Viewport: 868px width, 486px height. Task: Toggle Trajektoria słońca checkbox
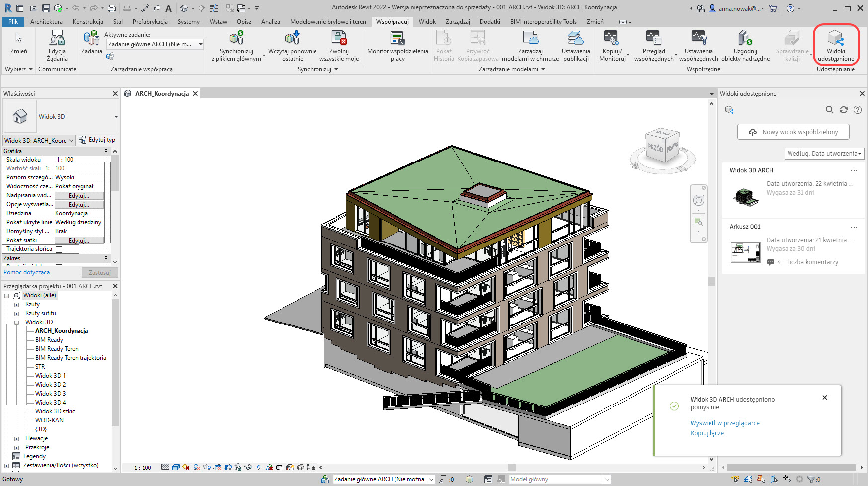pyautogui.click(x=59, y=249)
